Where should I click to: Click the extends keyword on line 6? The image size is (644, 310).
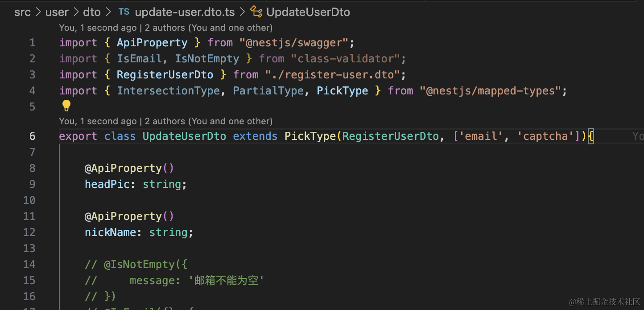[x=255, y=136]
